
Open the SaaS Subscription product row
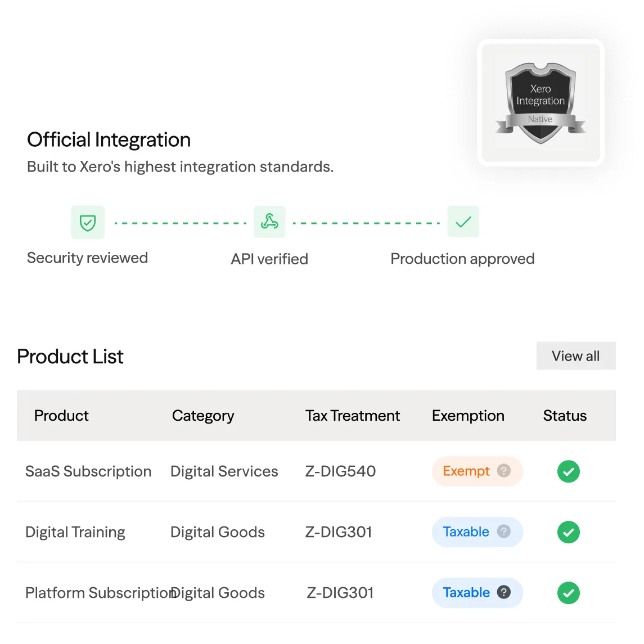88,471
